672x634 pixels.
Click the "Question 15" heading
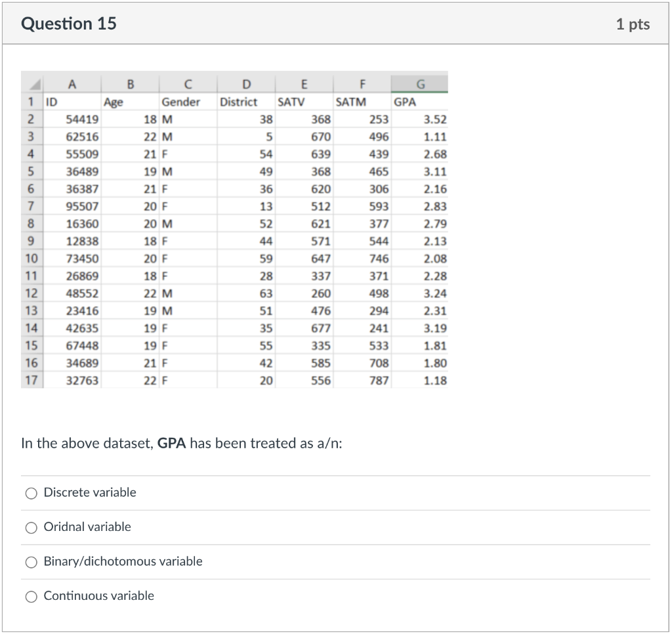coord(67,23)
